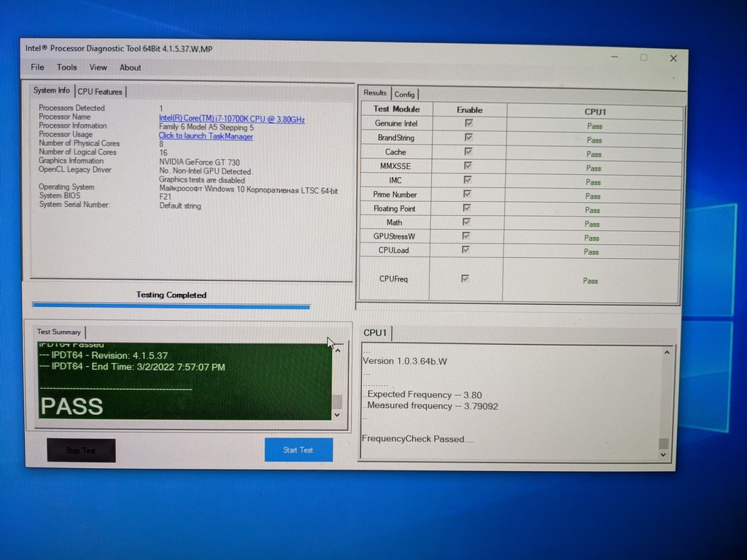Screen dimensions: 747x560
Task: Click the Family 6 Model A5 Stepping 5 text
Action: click(x=206, y=128)
